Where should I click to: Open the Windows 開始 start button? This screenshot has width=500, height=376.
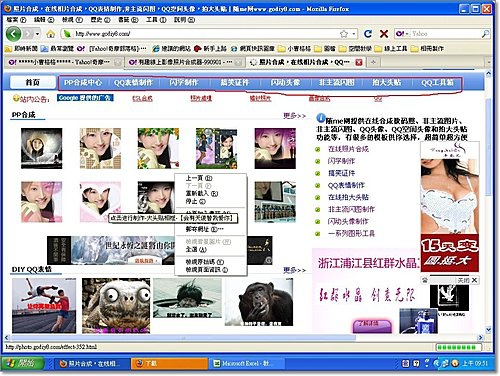(x=23, y=363)
